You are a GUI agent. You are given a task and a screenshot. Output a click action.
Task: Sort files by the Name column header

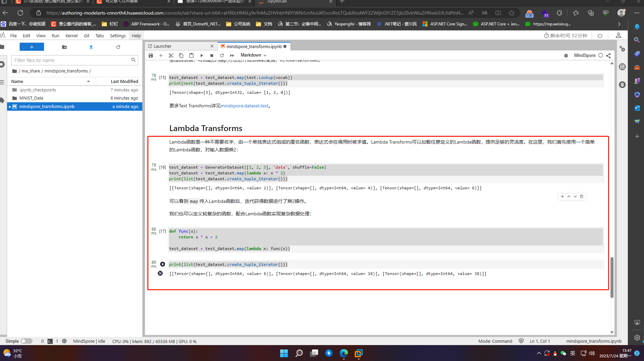click(x=51, y=81)
